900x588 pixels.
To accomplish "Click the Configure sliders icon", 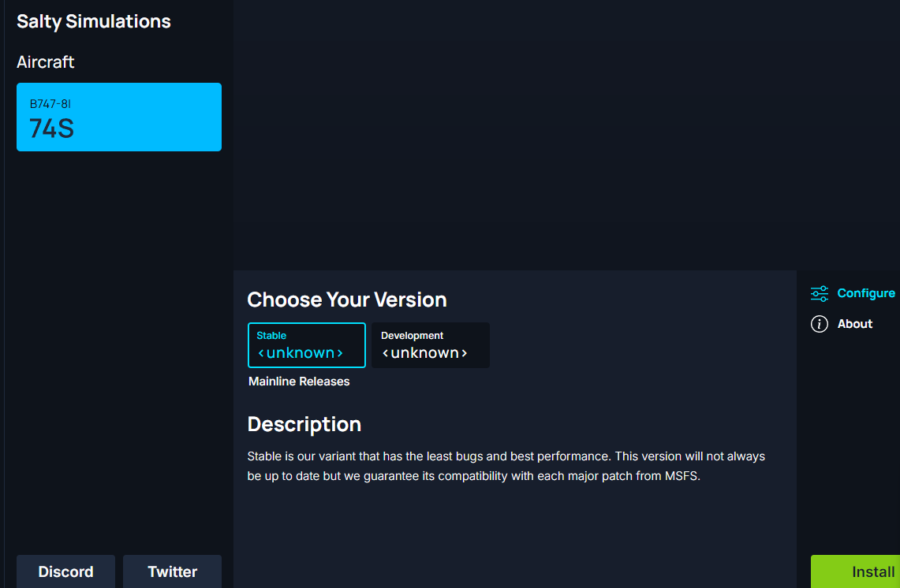I will [x=820, y=294].
